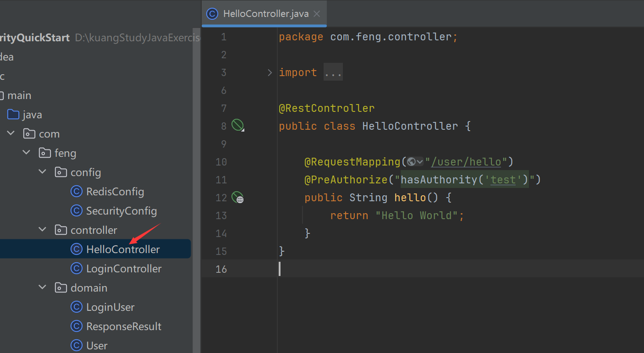Click the SecurityConfig class icon
The image size is (644, 353).
[77, 211]
